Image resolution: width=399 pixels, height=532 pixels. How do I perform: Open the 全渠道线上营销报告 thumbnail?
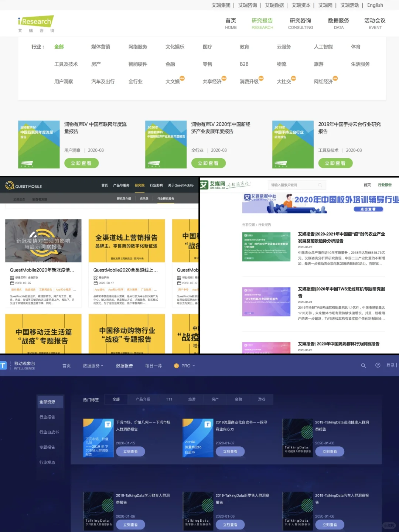click(x=127, y=241)
